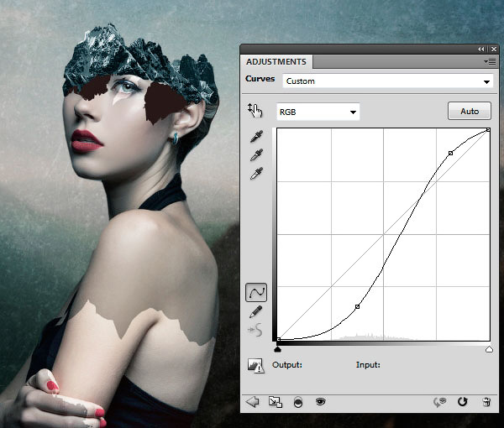Screen dimensions: 504x428
Task: Toggle clip to layer icon
Action: click(298, 402)
